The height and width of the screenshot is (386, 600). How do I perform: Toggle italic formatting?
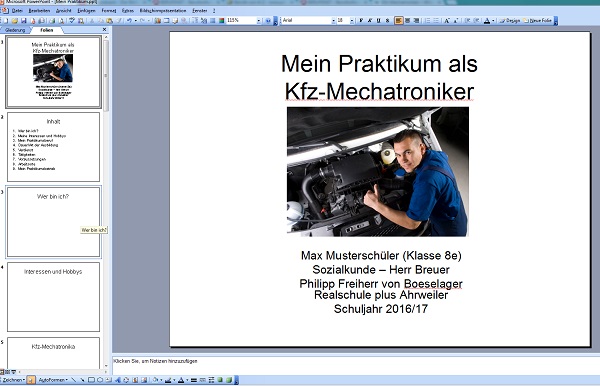point(370,21)
